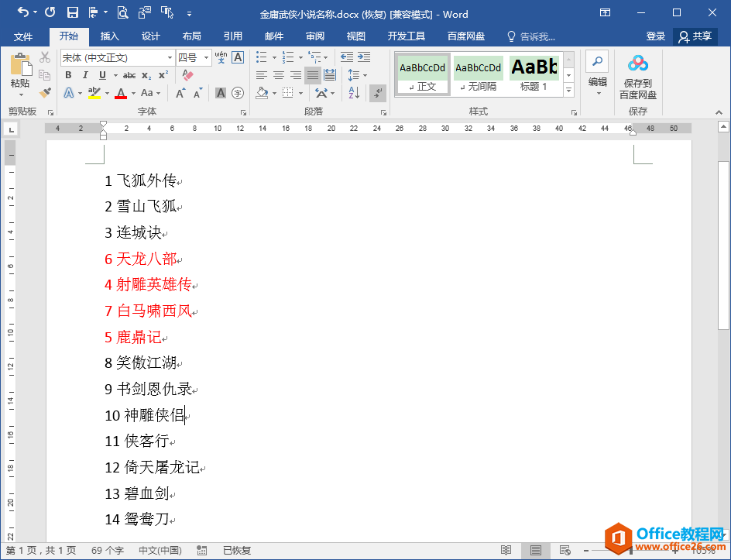This screenshot has width=731, height=560.
Task: Toggle subscript x₂ formatting
Action: click(x=146, y=75)
